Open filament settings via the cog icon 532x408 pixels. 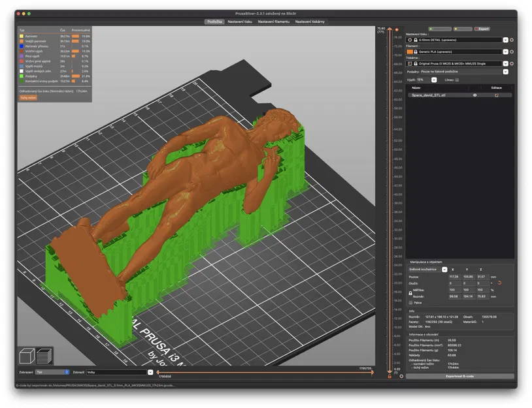coord(512,52)
